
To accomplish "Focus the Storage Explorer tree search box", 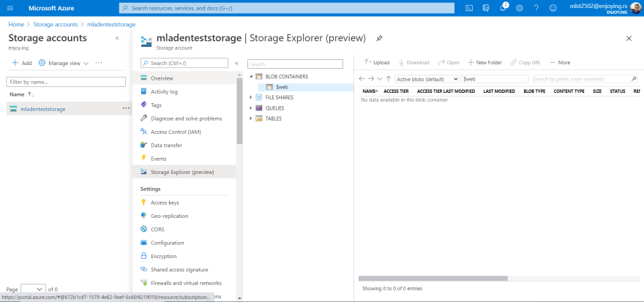I will coord(295,64).
